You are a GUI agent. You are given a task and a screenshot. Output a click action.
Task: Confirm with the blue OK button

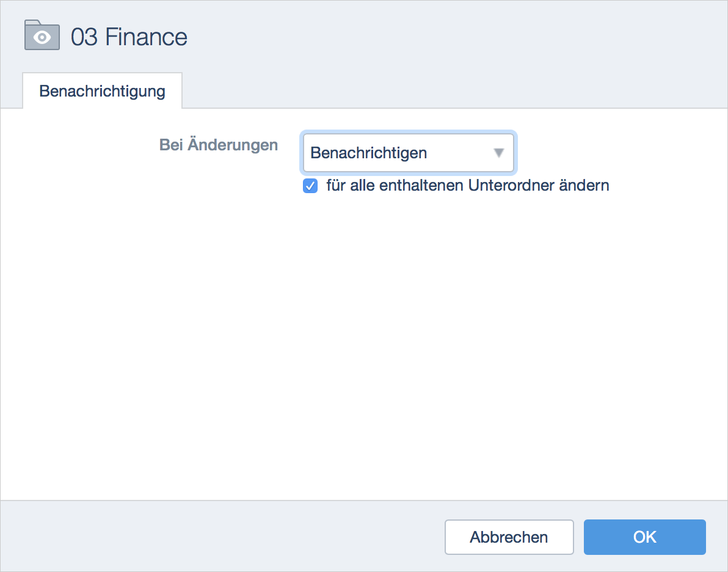644,537
